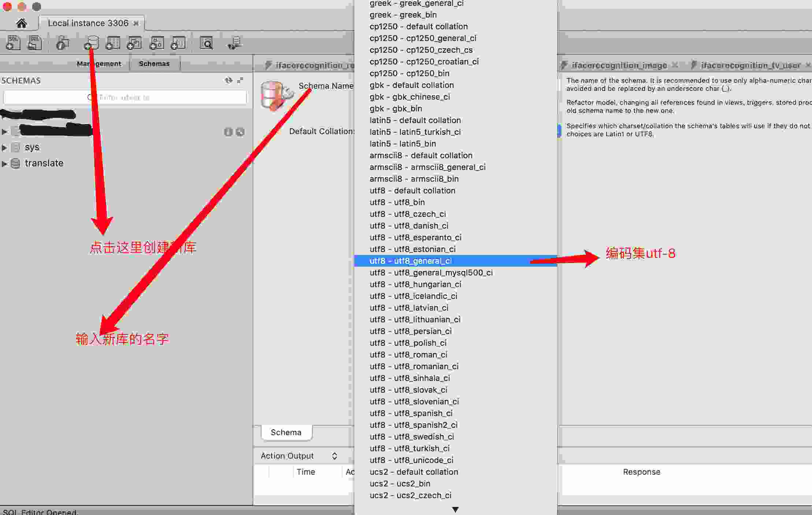
Task: Choose gbk - gbk_bin collation
Action: click(456, 108)
